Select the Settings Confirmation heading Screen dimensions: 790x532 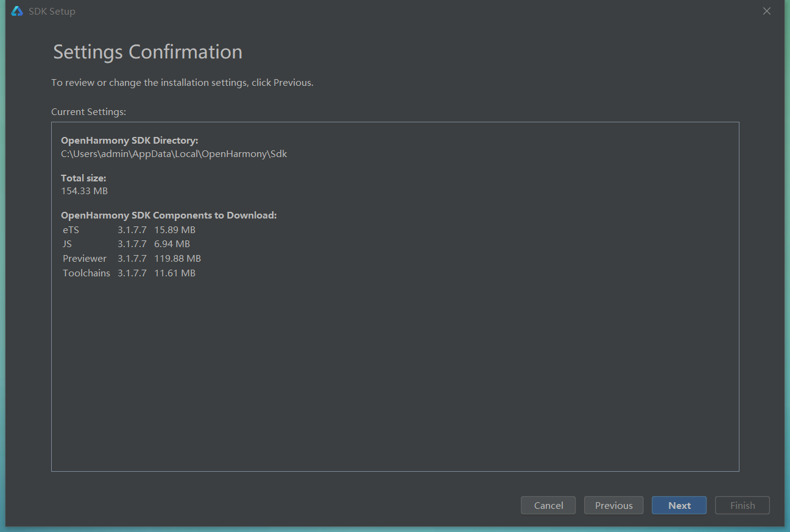(x=148, y=52)
